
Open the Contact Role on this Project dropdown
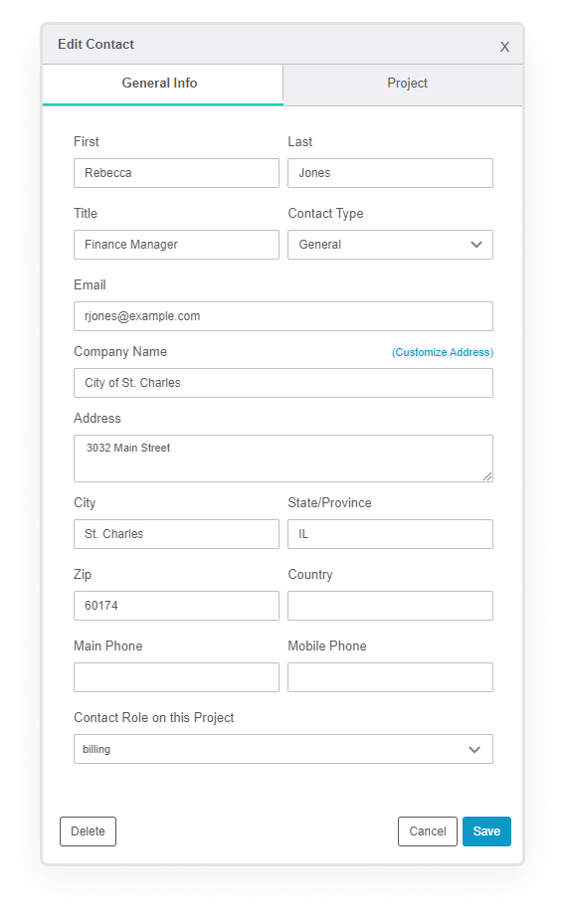283,749
